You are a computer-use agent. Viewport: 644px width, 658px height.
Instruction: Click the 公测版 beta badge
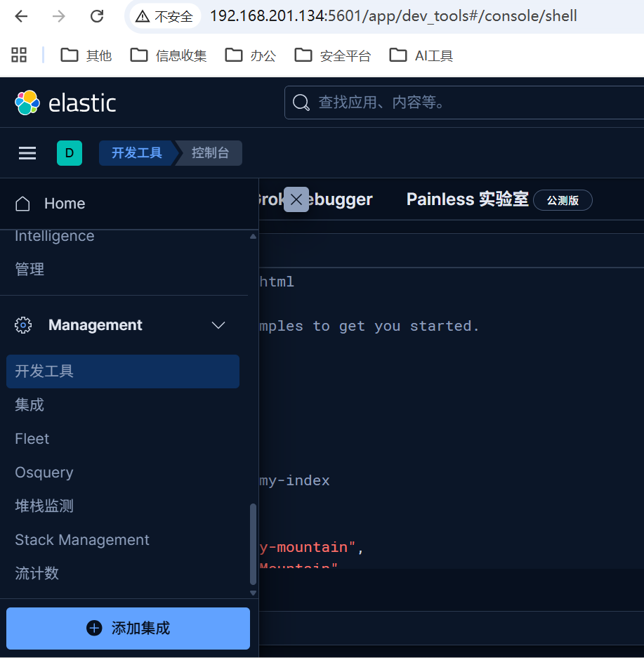pos(563,200)
